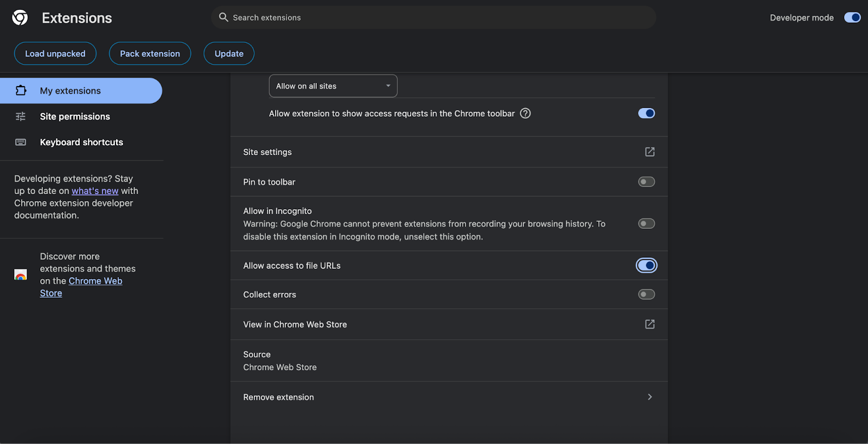
Task: Click the Allow in Incognito heading
Action: click(x=277, y=211)
